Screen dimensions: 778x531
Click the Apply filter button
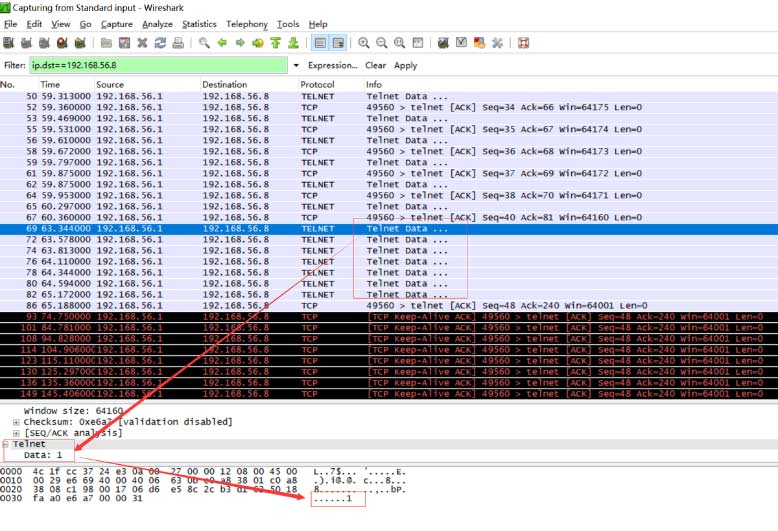pyautogui.click(x=405, y=65)
